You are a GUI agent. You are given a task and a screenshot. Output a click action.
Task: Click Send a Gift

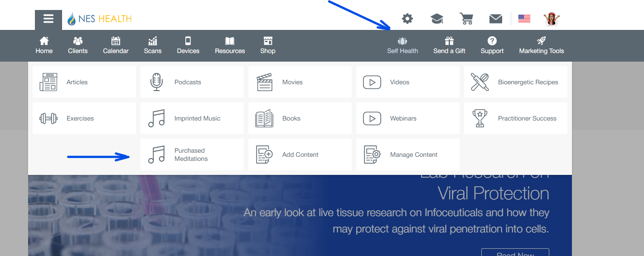pyautogui.click(x=449, y=45)
